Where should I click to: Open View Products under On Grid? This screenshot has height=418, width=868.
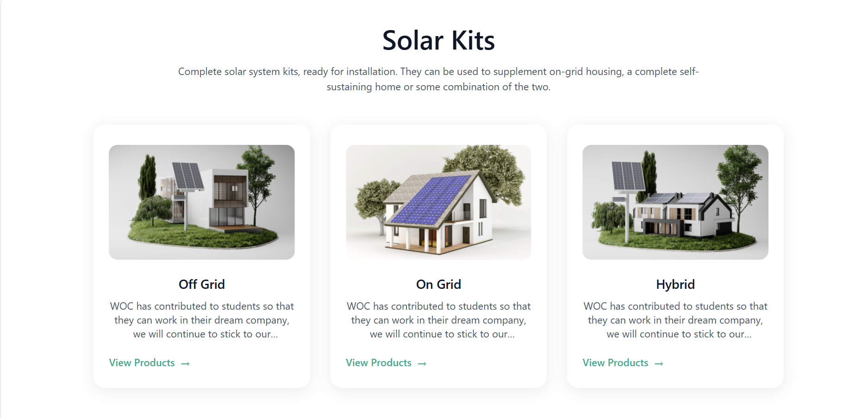click(378, 363)
